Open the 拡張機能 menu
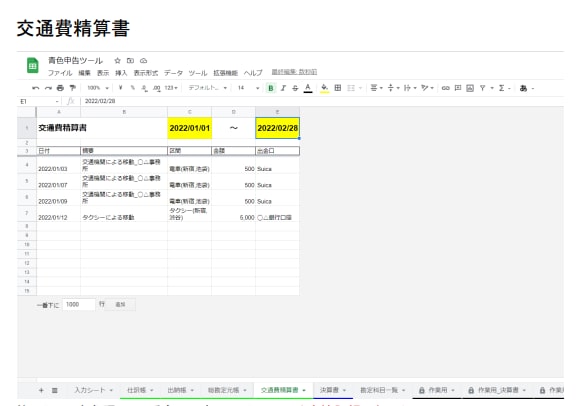Screen dimensions: 587x406 pos(225,73)
